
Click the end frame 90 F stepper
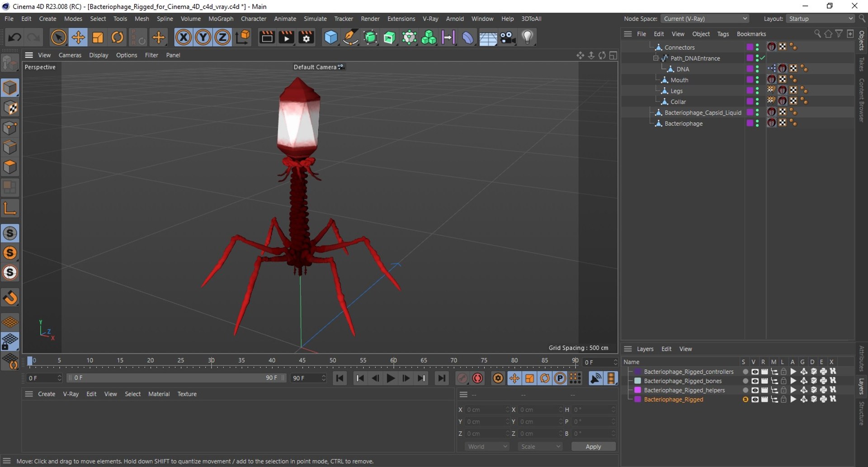tap(324, 378)
